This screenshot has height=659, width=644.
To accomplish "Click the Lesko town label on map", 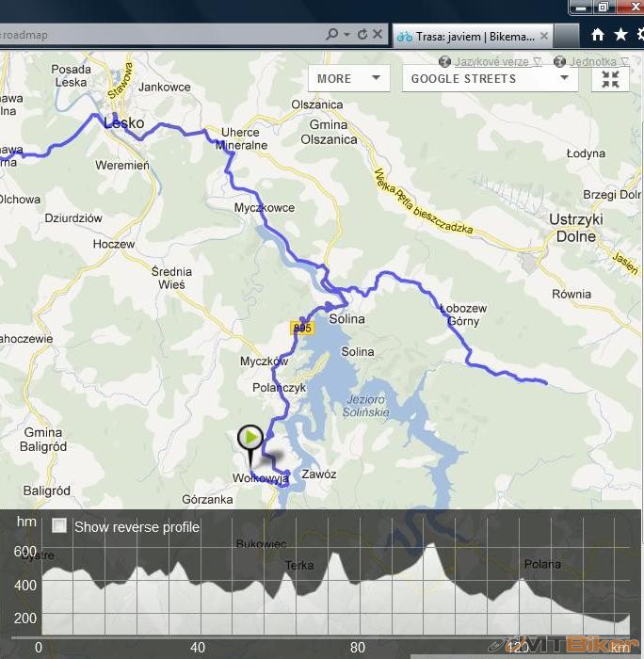I will 123,122.
